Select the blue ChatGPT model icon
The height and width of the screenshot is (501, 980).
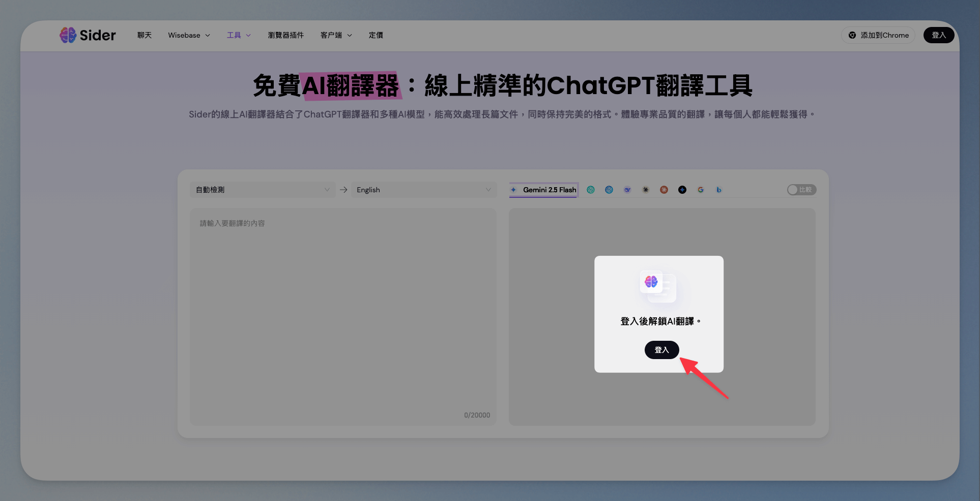point(609,190)
